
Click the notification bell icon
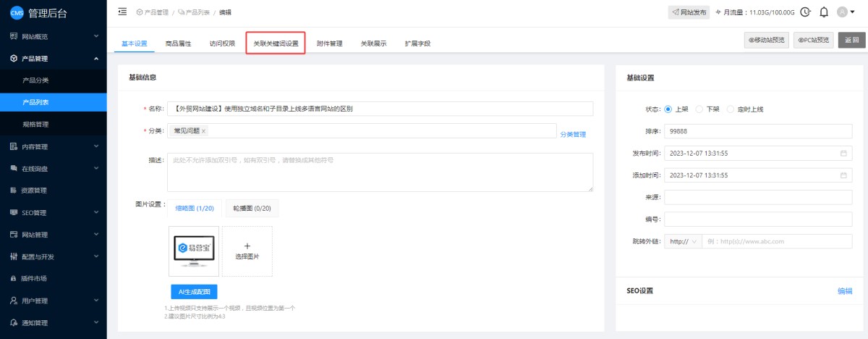(x=823, y=12)
